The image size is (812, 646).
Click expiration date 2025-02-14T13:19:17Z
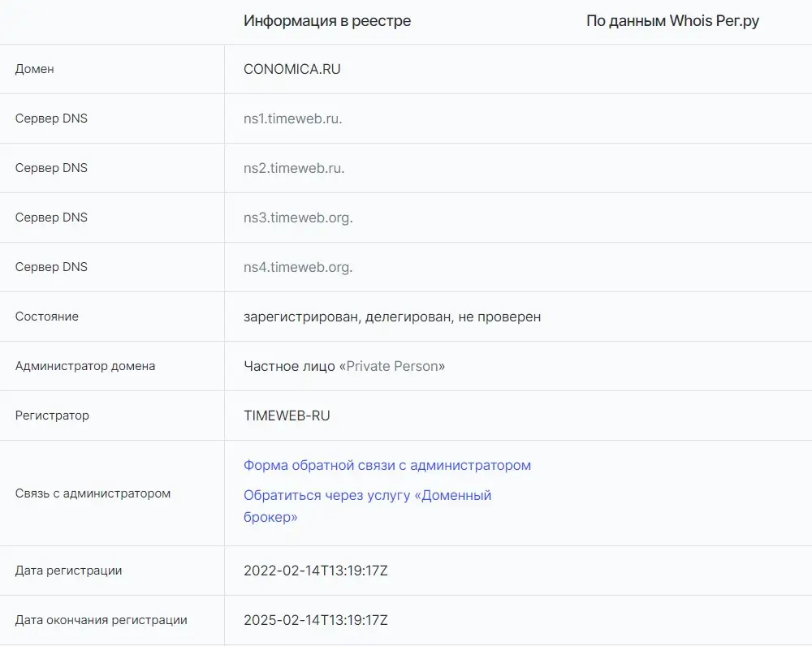click(x=315, y=620)
